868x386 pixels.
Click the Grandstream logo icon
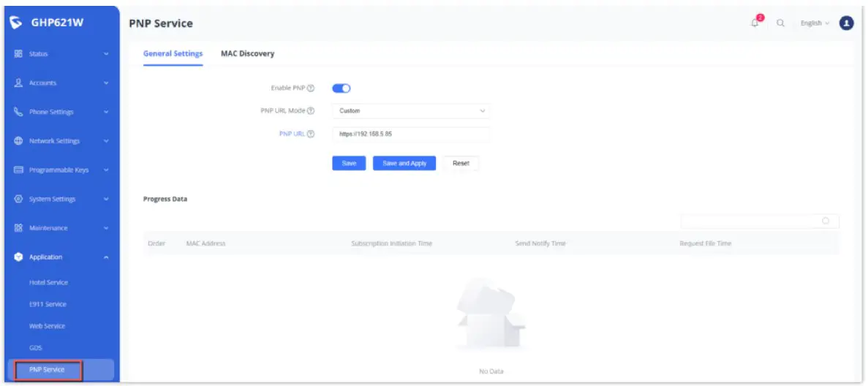click(x=17, y=23)
